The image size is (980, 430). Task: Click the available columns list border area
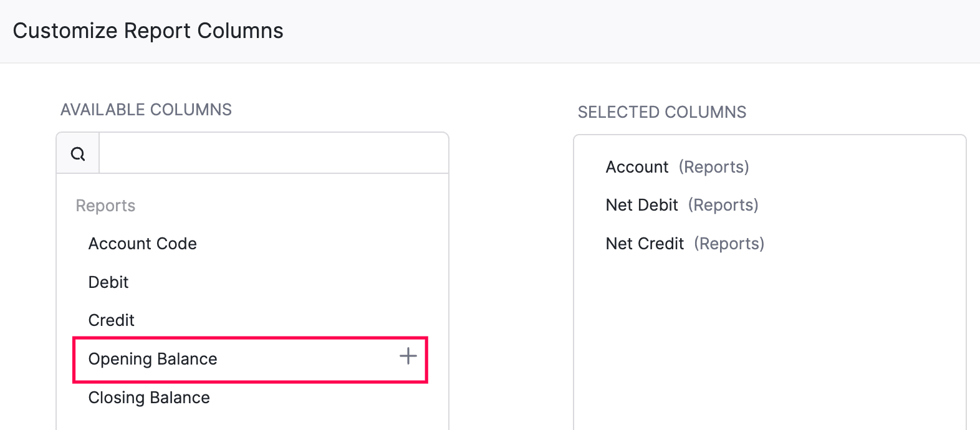447,280
